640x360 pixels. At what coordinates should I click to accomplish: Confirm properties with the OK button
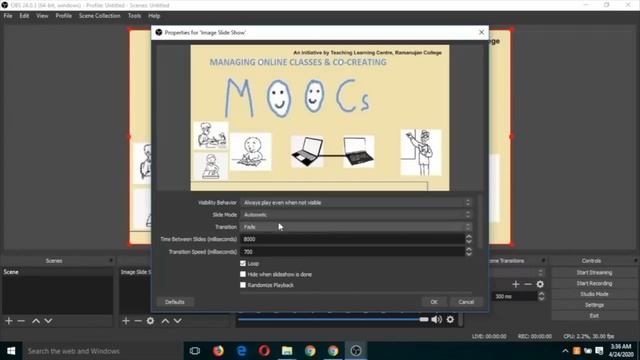(434, 302)
